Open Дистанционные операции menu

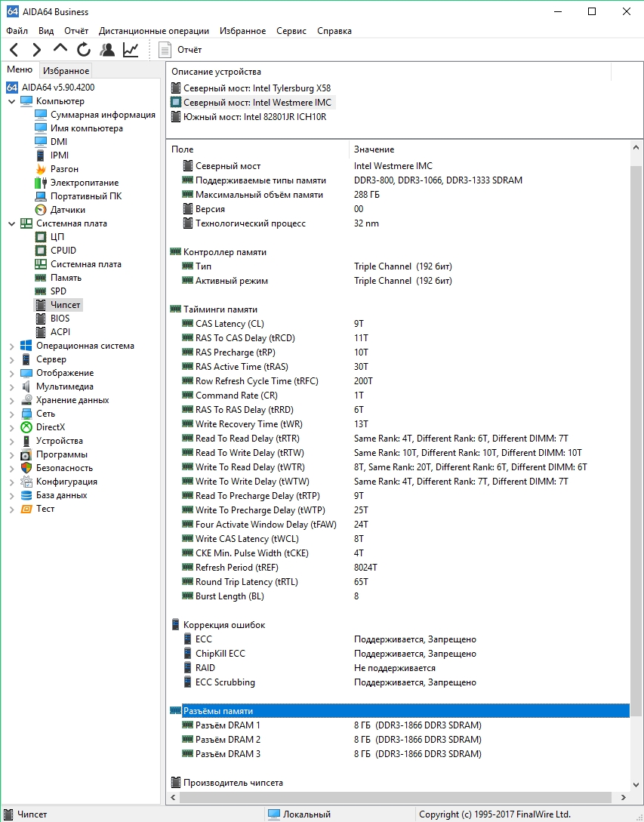(x=154, y=31)
